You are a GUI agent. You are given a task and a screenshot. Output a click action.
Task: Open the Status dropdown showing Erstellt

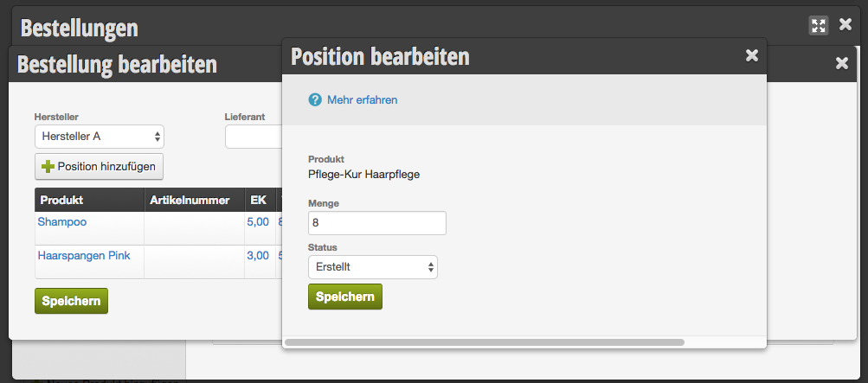(373, 267)
